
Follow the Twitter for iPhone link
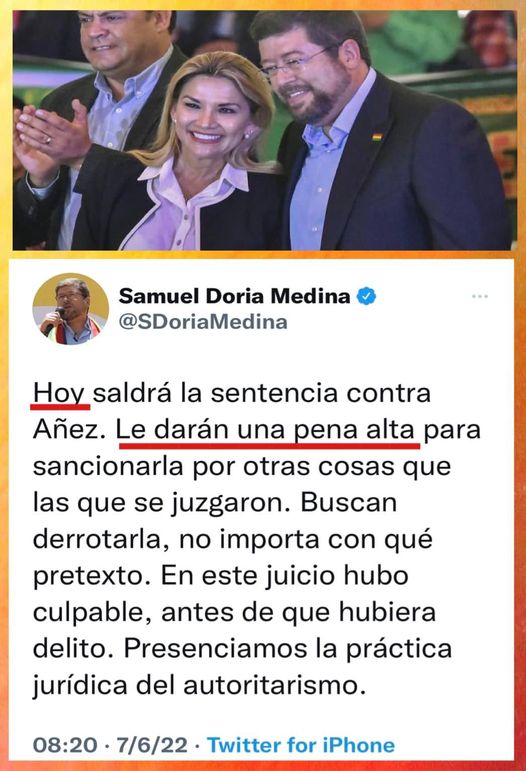point(301,745)
